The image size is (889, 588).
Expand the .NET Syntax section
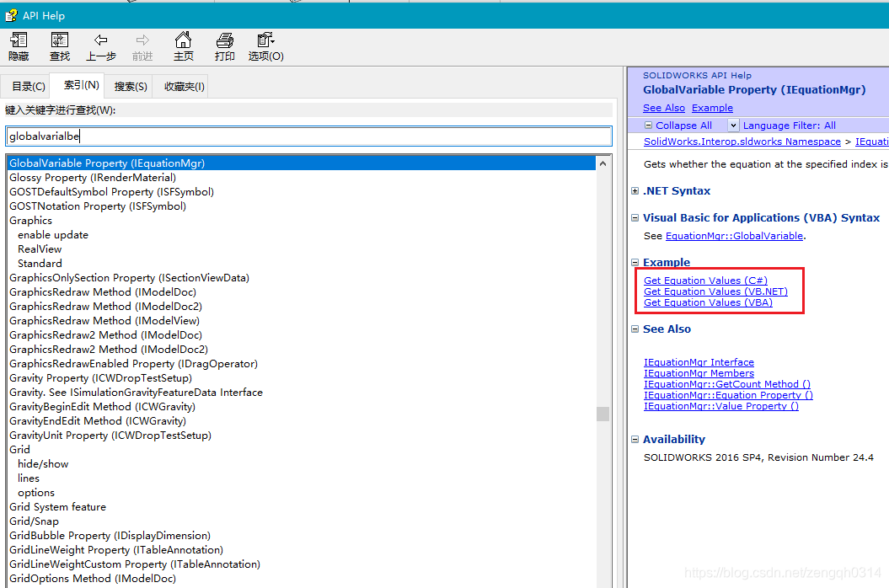(x=635, y=191)
